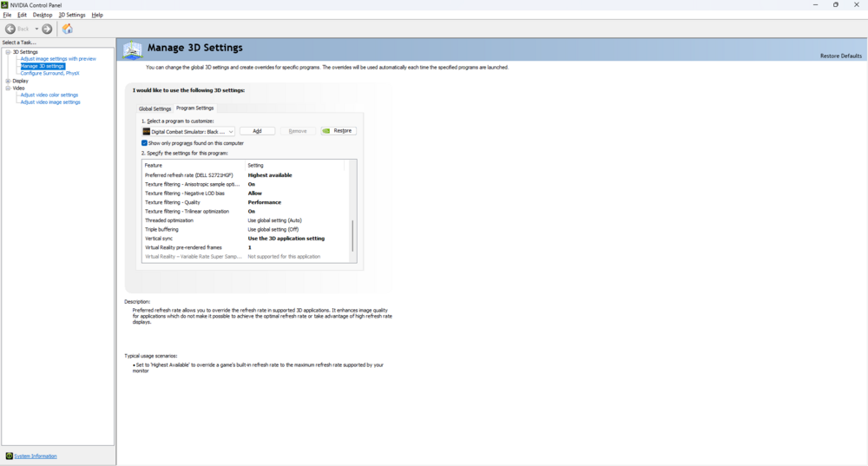
Task: Click the Restore button with NVIDIA logo
Action: pyautogui.click(x=339, y=131)
